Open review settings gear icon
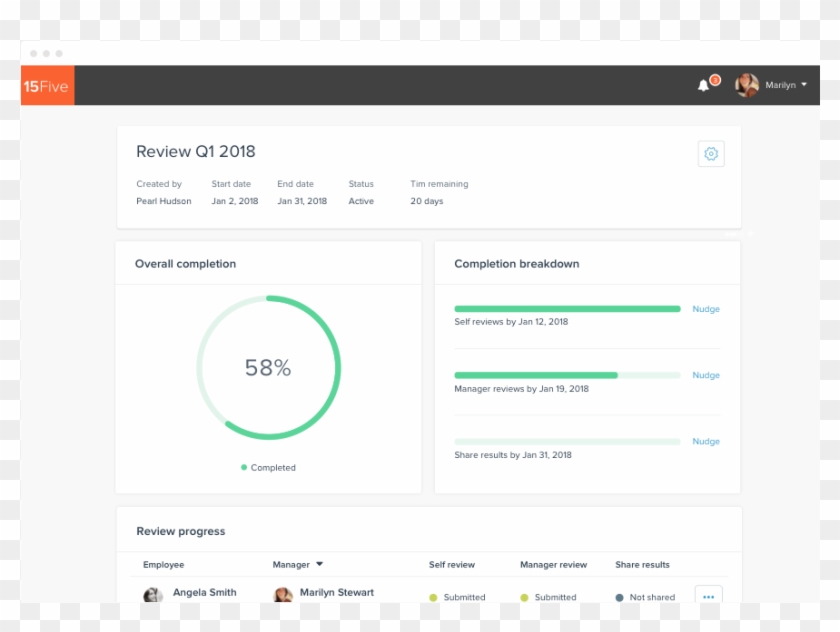This screenshot has width=840, height=632. (x=711, y=154)
